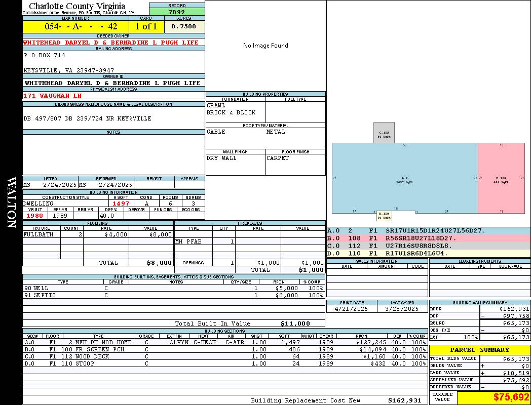The height and width of the screenshot is (405, 532).
Task: Click appraised value $75,692
Action: click(x=516, y=381)
